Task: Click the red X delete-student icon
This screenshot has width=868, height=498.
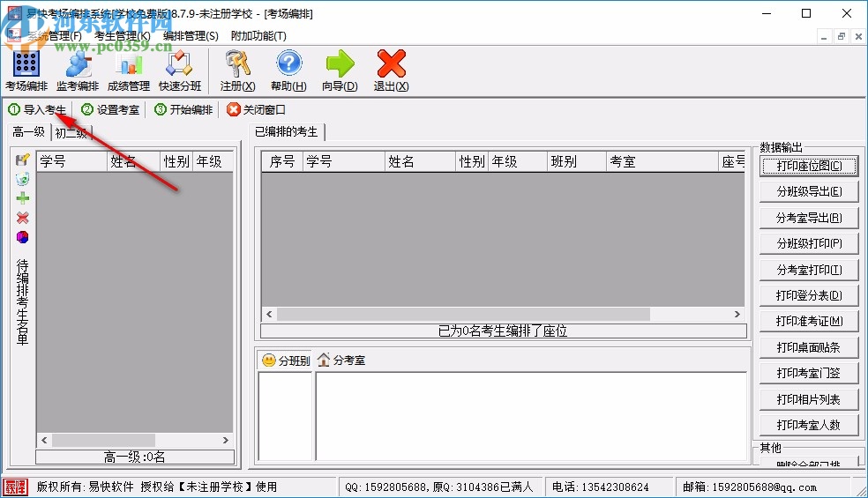Action: [23, 218]
